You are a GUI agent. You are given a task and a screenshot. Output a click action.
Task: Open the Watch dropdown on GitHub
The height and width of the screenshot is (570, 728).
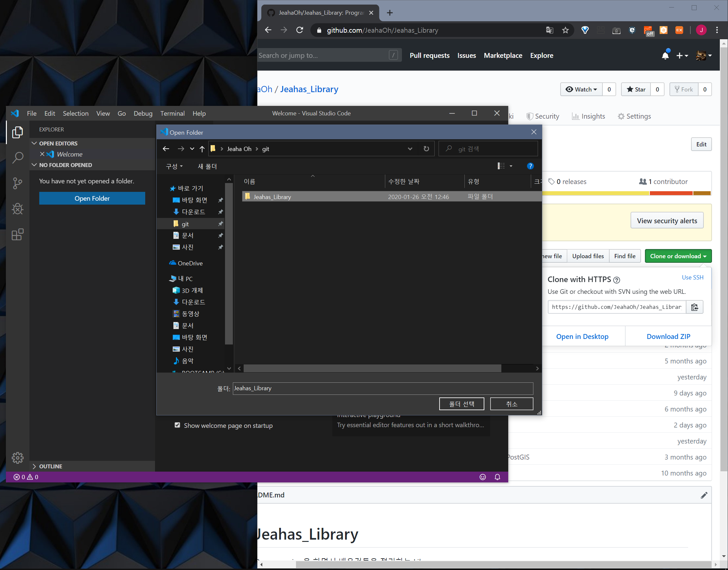pos(581,89)
